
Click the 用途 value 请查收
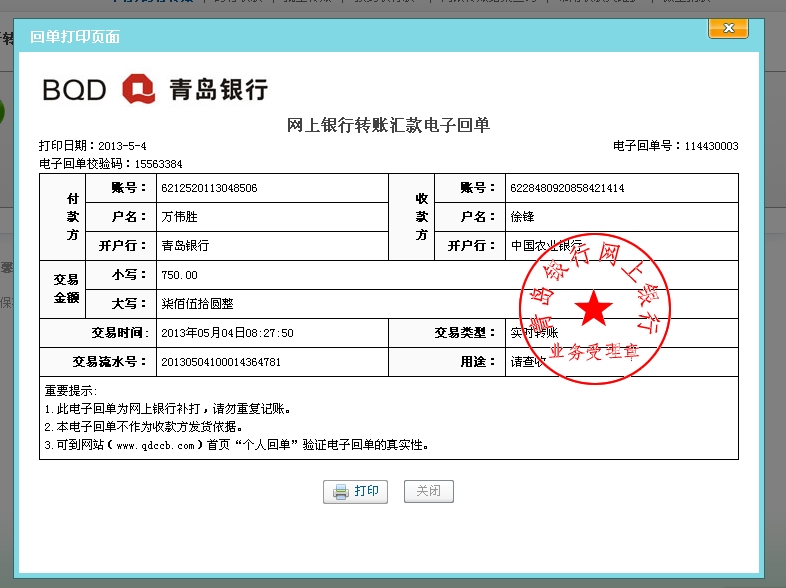(x=528, y=362)
